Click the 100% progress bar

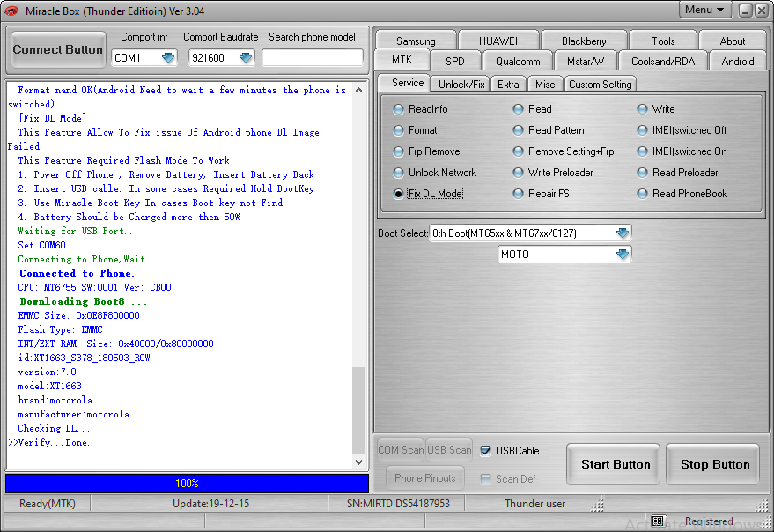coord(187,483)
